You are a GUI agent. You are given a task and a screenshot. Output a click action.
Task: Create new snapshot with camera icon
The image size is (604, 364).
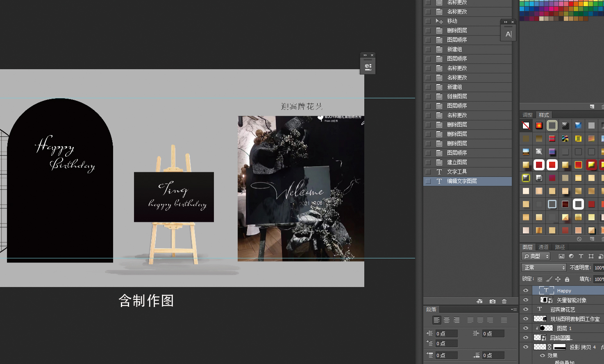tap(493, 301)
